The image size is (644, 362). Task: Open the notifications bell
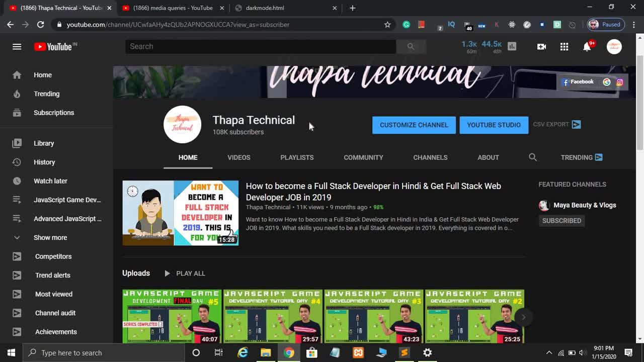[x=587, y=46]
